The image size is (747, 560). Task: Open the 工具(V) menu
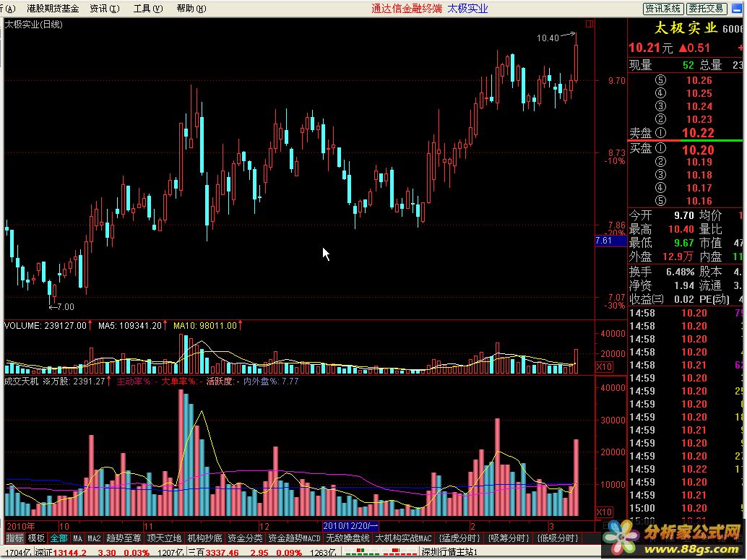(147, 9)
